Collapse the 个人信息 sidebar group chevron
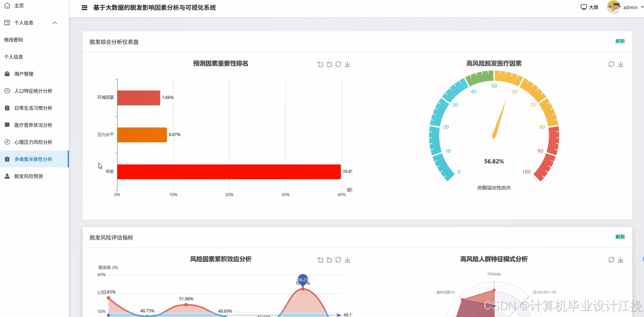Viewport: 644px width, 317px height. (x=55, y=23)
